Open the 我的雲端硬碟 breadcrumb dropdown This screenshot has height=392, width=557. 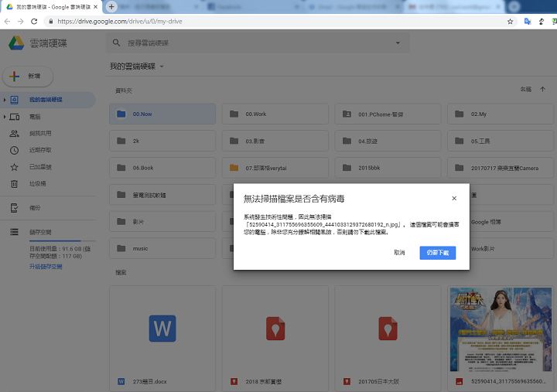click(x=162, y=66)
